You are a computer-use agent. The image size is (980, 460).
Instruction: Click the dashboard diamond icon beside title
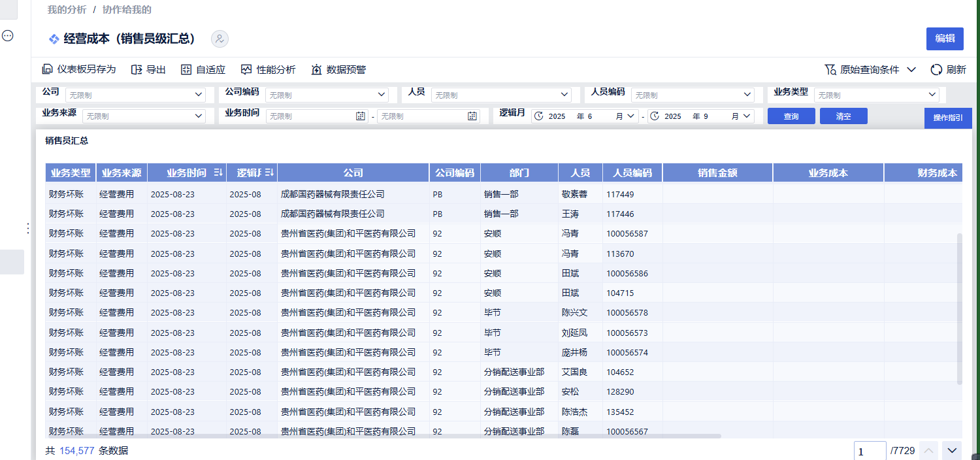click(54, 39)
